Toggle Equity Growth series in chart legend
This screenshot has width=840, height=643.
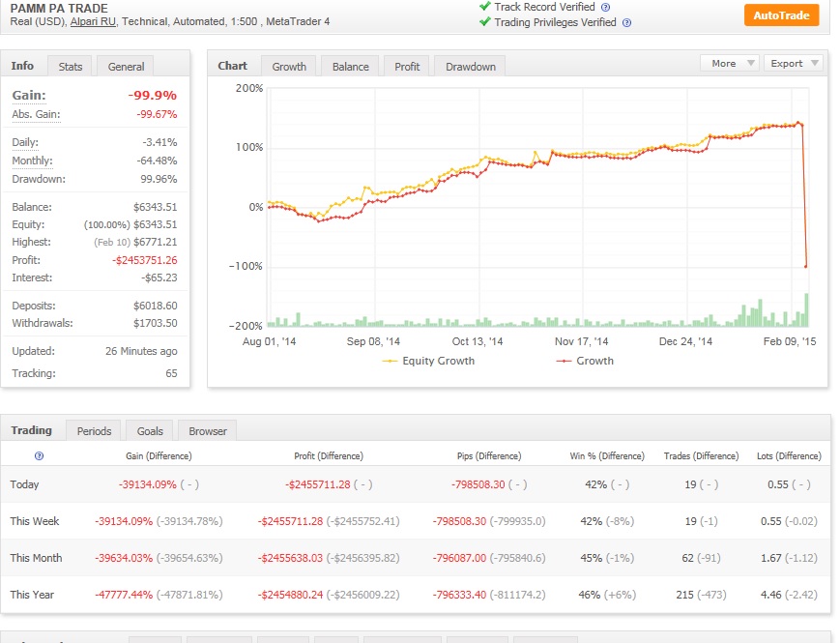click(428, 362)
